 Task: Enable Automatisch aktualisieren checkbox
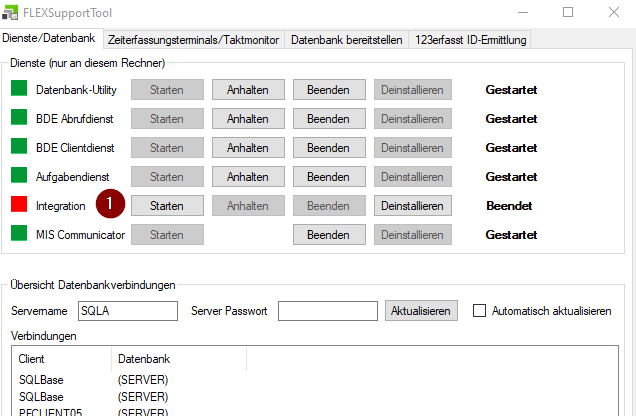479,311
